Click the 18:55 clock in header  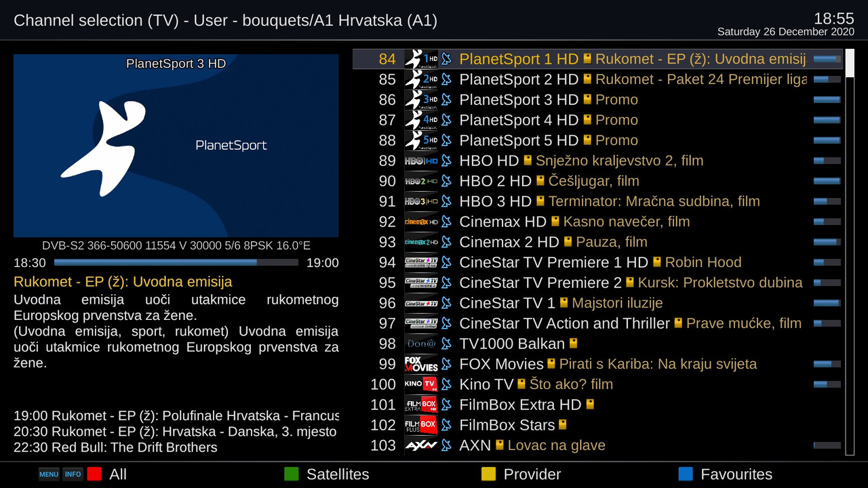pyautogui.click(x=834, y=18)
